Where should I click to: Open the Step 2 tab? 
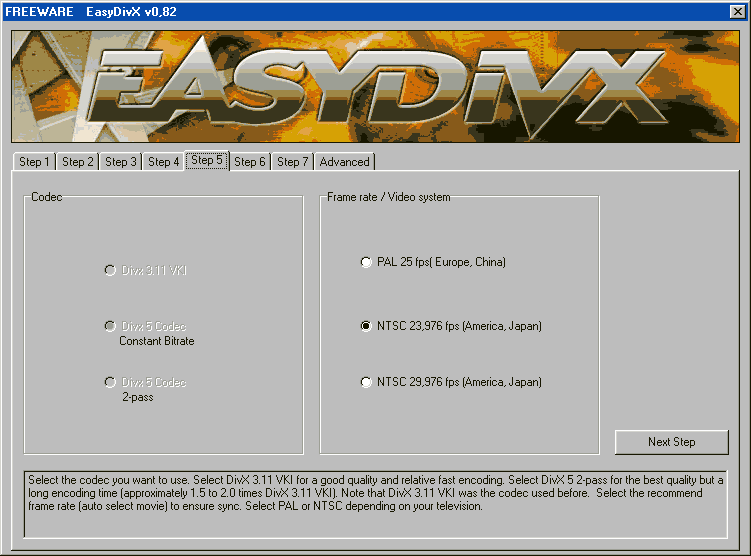pos(78,162)
